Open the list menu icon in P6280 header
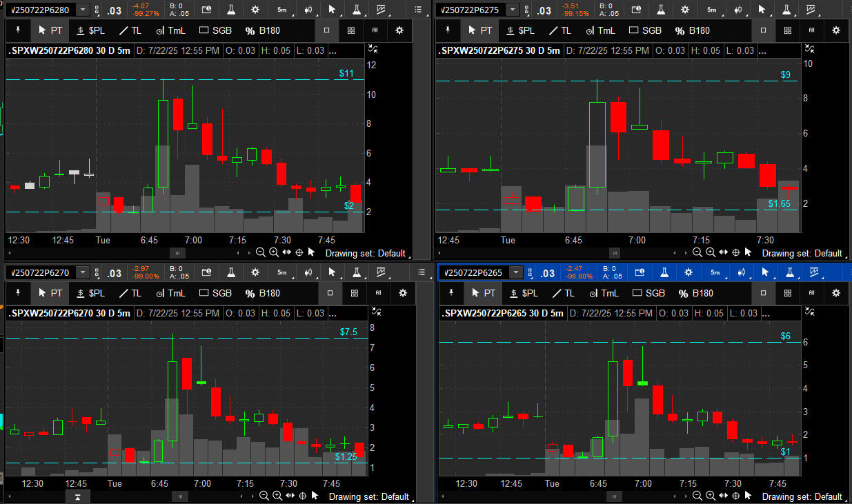The image size is (852, 504). click(x=418, y=10)
